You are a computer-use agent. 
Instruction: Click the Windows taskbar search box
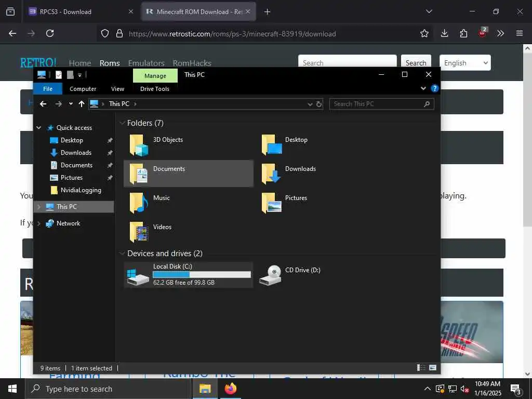point(108,389)
